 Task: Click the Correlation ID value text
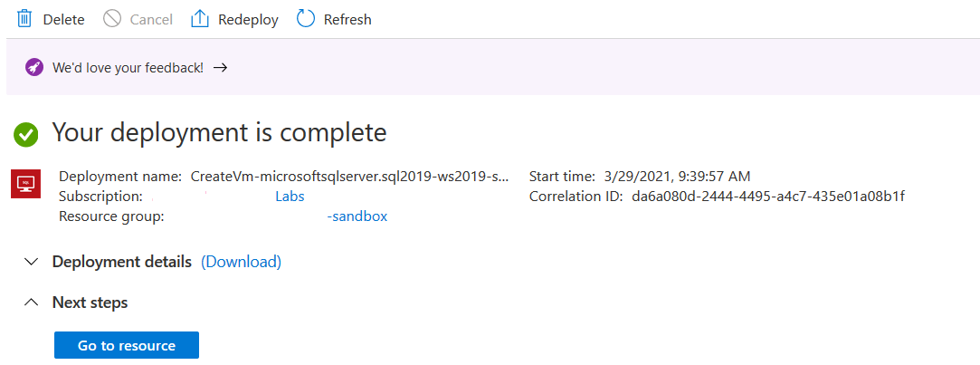pyautogui.click(x=768, y=197)
